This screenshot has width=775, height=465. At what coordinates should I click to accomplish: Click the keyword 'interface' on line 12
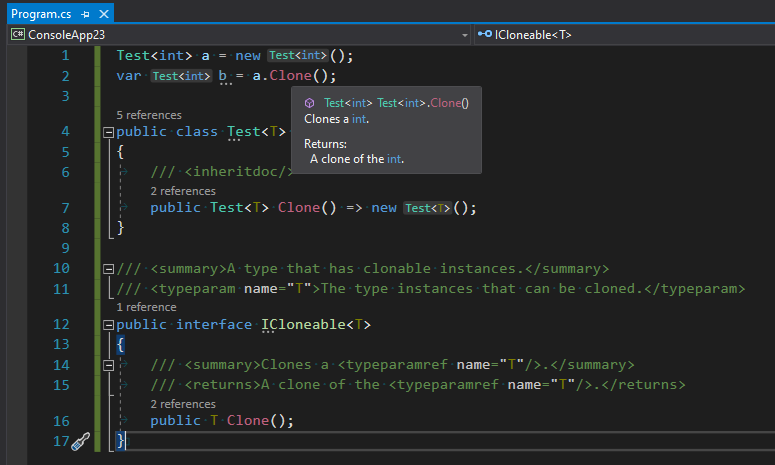point(214,325)
